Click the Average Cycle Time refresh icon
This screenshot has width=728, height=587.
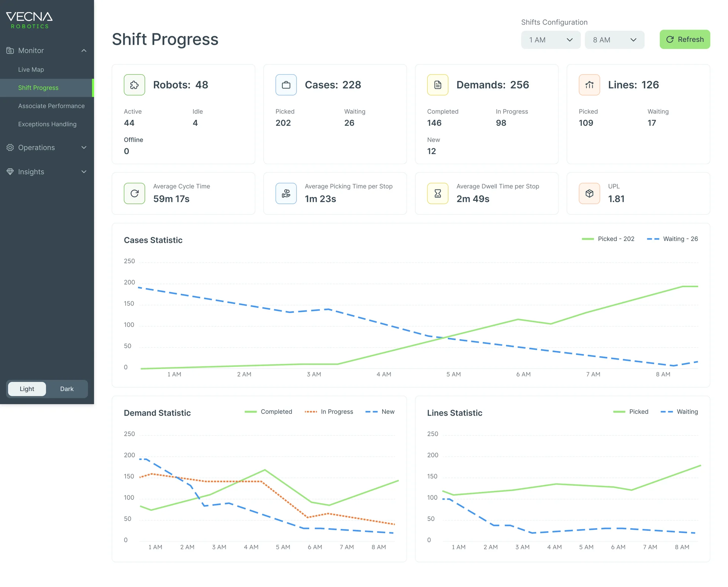click(134, 193)
